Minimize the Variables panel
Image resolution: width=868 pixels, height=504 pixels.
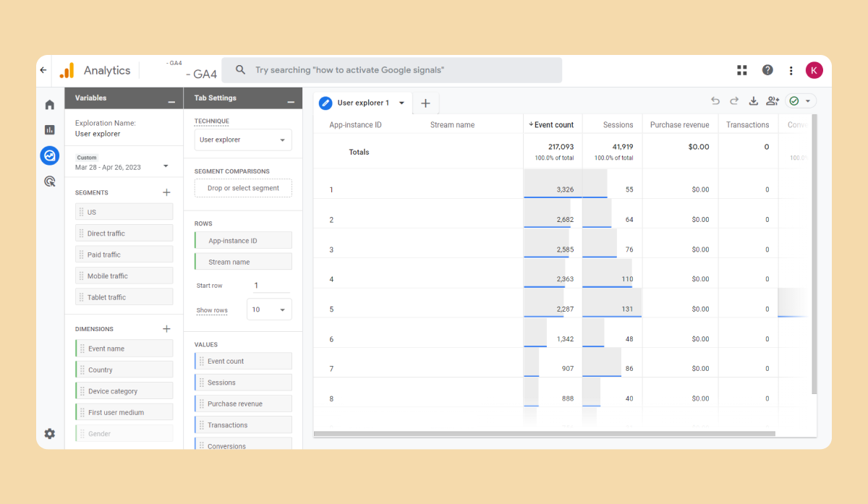(x=171, y=102)
